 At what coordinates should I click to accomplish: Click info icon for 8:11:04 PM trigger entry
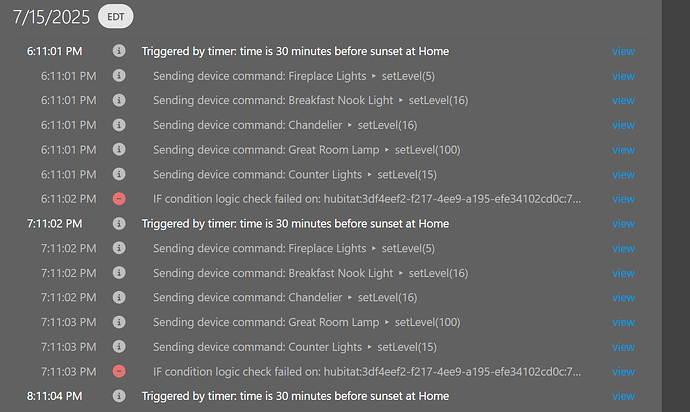click(119, 396)
